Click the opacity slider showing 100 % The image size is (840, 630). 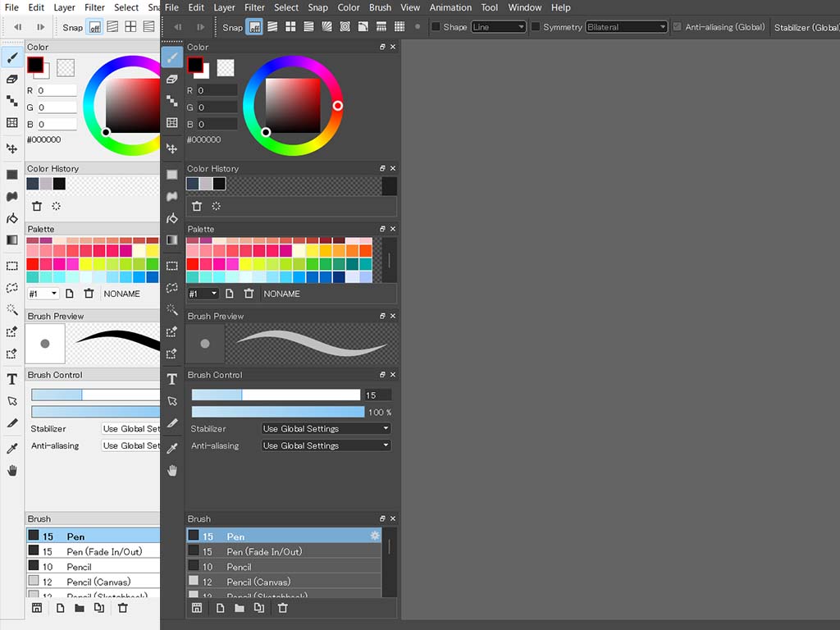coord(278,412)
